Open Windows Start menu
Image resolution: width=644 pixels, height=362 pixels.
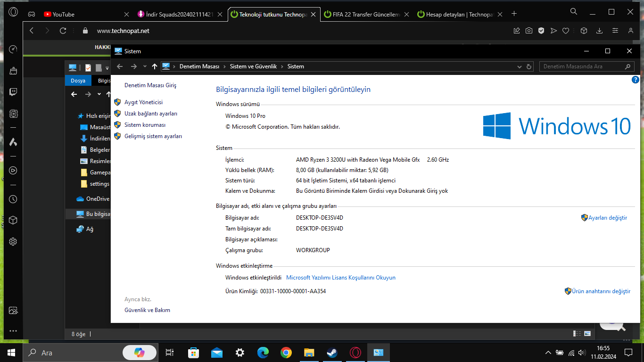[x=11, y=353]
